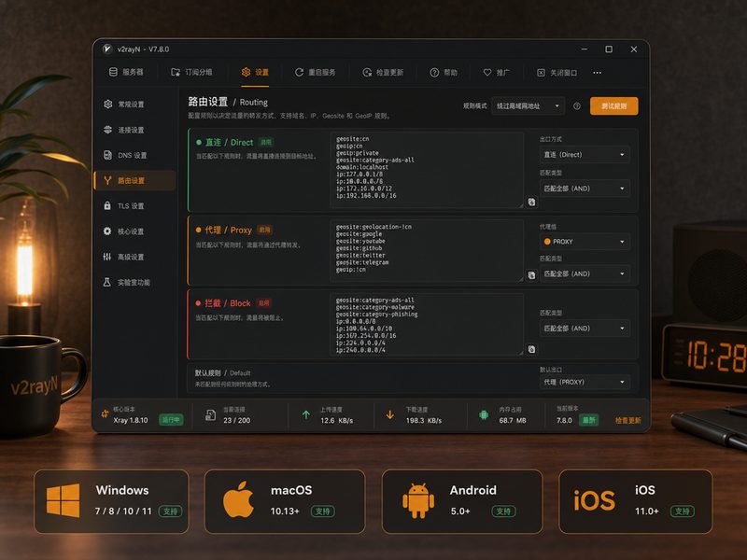Click the "7.8.0" current version text
The image size is (747, 560).
tap(564, 421)
